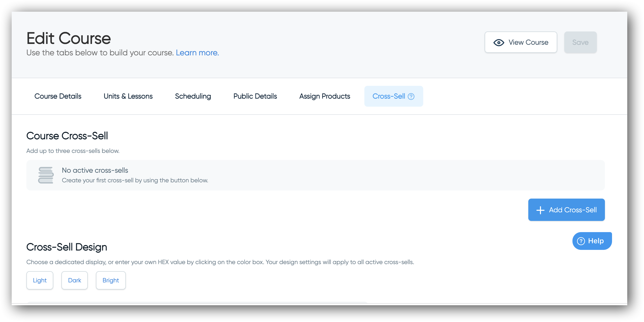Select the Bright design preset

111,280
